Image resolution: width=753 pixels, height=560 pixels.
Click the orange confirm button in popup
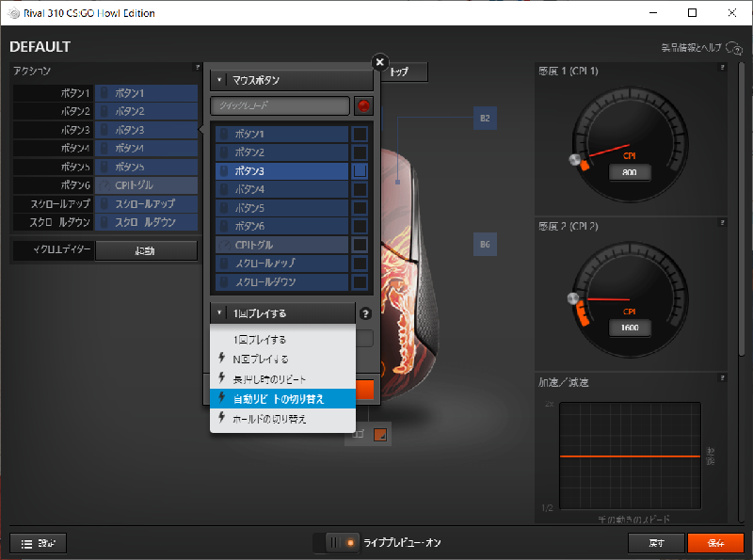click(365, 390)
